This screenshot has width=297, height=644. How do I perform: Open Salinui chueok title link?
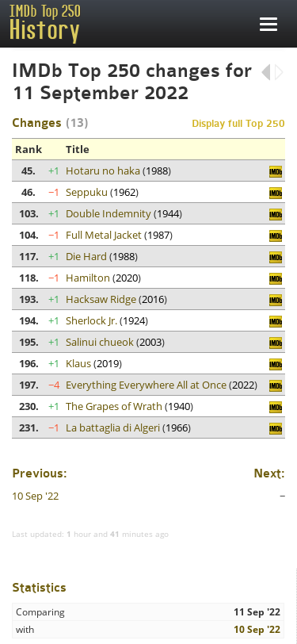tap(100, 342)
